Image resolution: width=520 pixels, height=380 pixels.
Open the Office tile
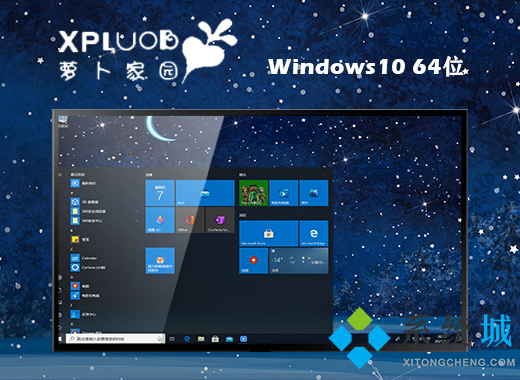(190, 220)
